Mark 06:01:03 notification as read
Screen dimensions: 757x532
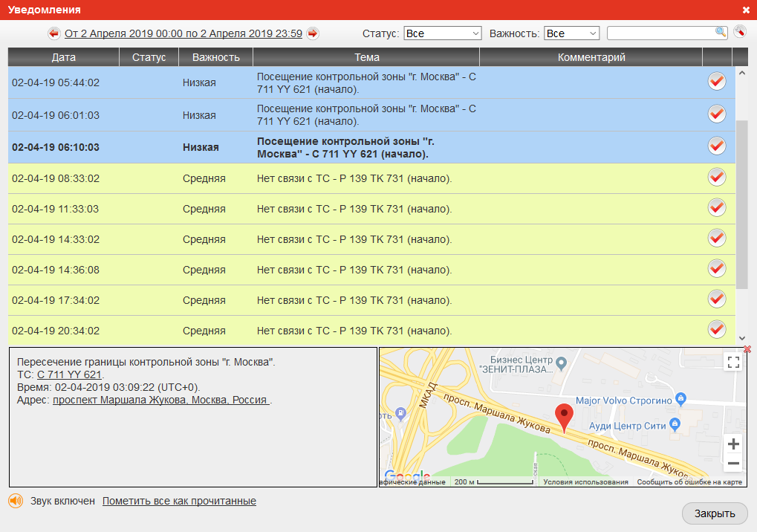pyautogui.click(x=716, y=114)
